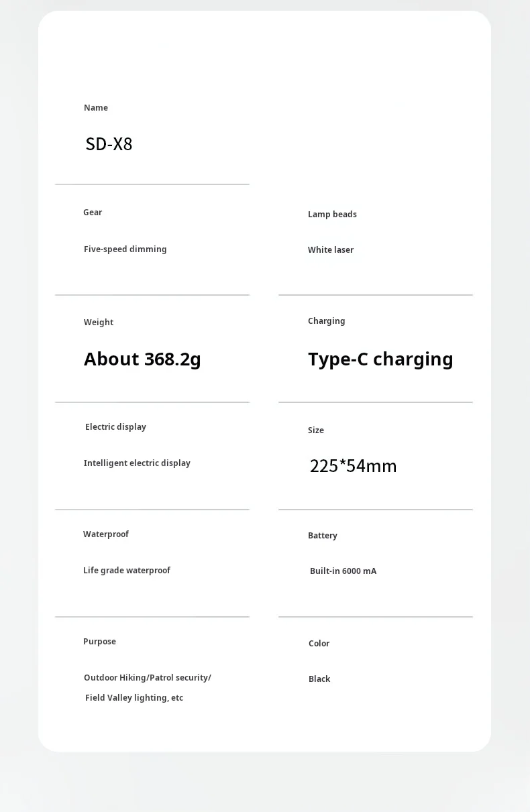This screenshot has height=812, width=530.
Task: Click the SD-X8 product name
Action: (109, 144)
